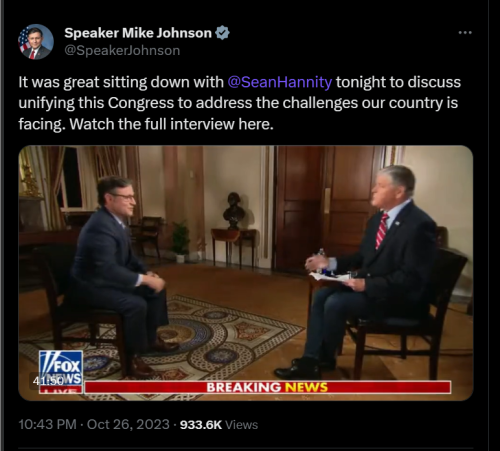
Task: Open the @SeanHannity mention
Action: coord(280,82)
